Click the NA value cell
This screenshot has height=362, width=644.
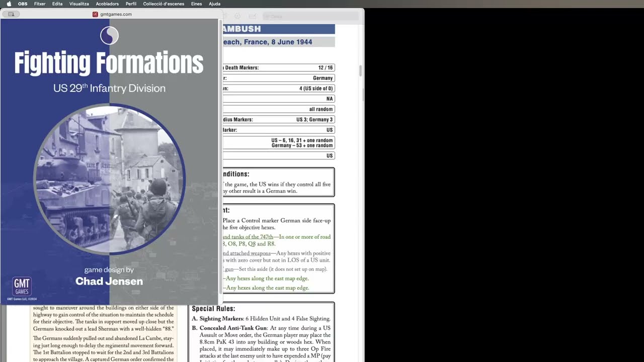pos(330,99)
